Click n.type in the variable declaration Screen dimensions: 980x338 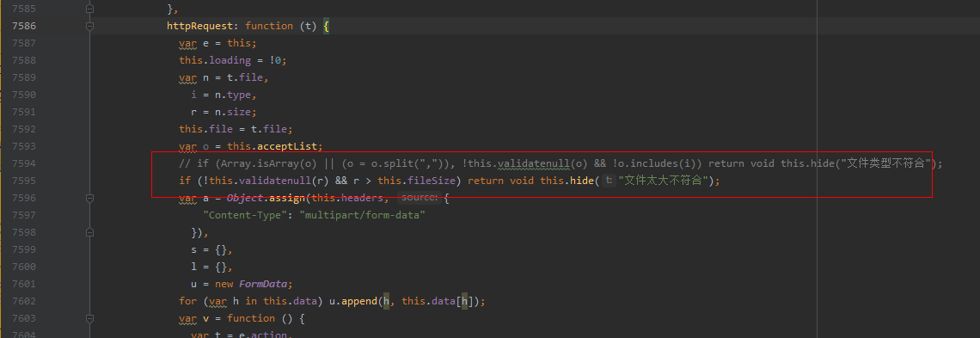234,95
